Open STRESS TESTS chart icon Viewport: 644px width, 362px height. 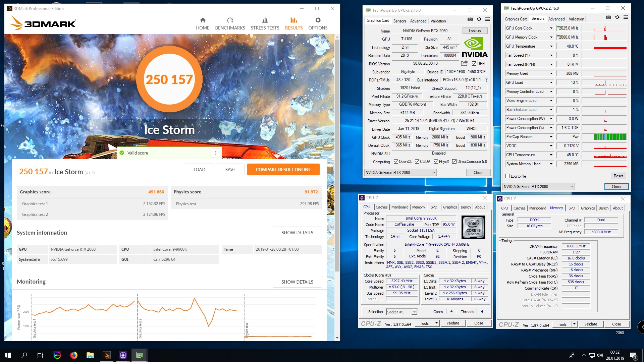(x=265, y=20)
